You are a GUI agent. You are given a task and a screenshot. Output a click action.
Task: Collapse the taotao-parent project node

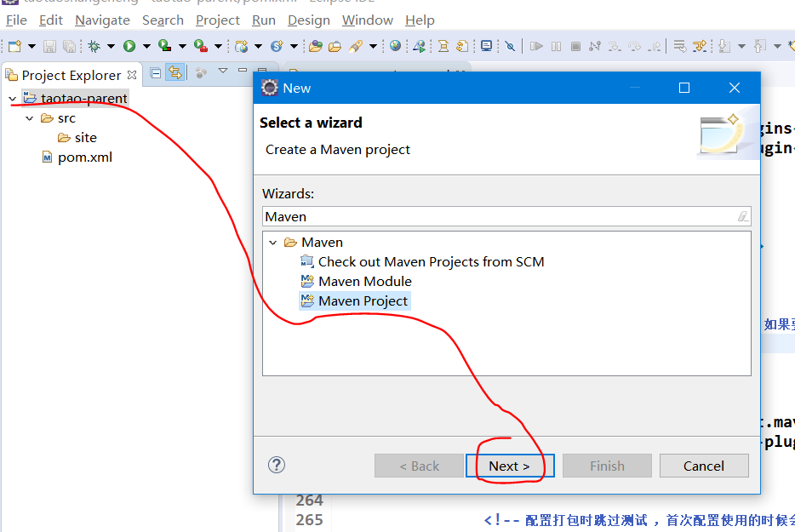pos(13,99)
